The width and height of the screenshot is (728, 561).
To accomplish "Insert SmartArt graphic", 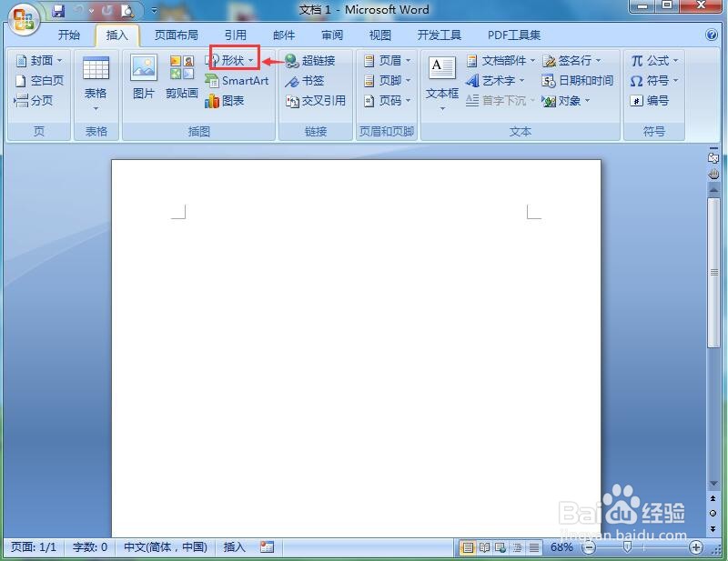I will (238, 81).
